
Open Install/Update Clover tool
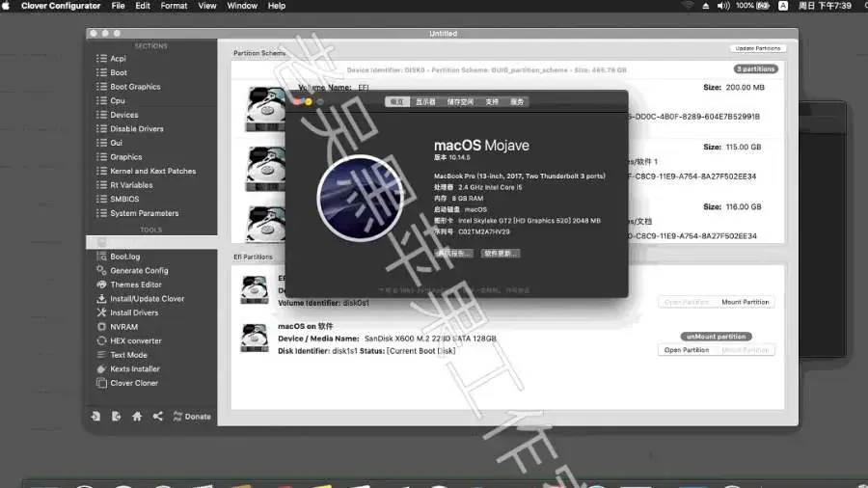pos(147,299)
